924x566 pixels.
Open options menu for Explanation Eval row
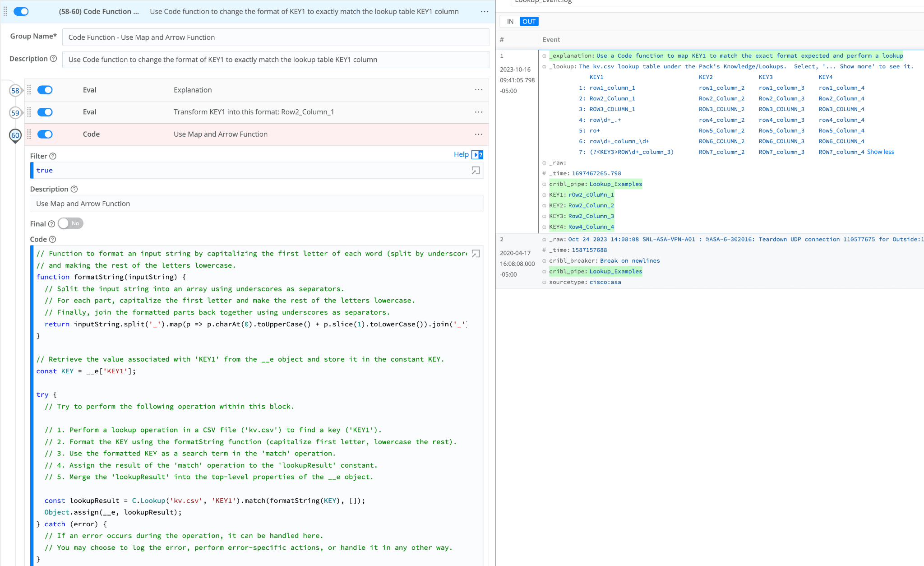click(478, 90)
